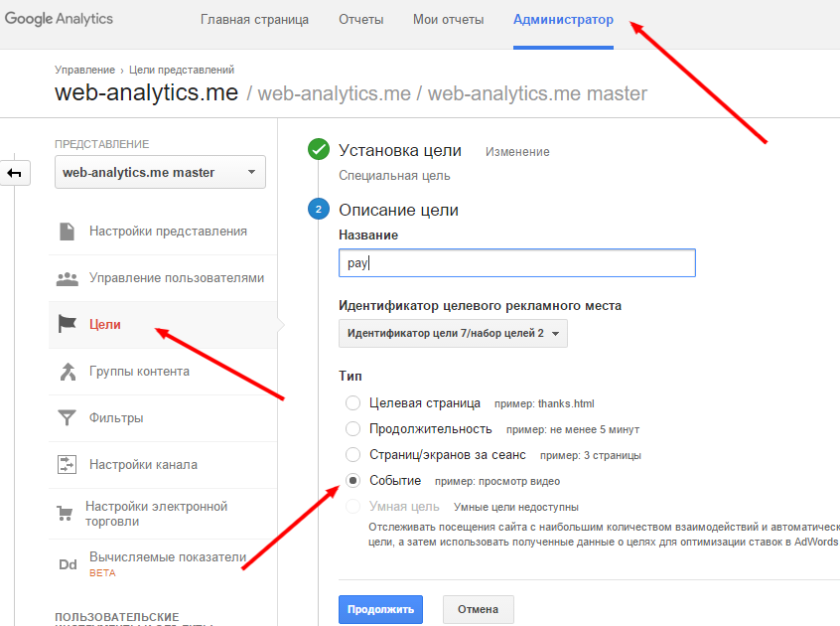The image size is (840, 626).
Task: Select the Целевая страница radio button
Action: pyautogui.click(x=352, y=403)
